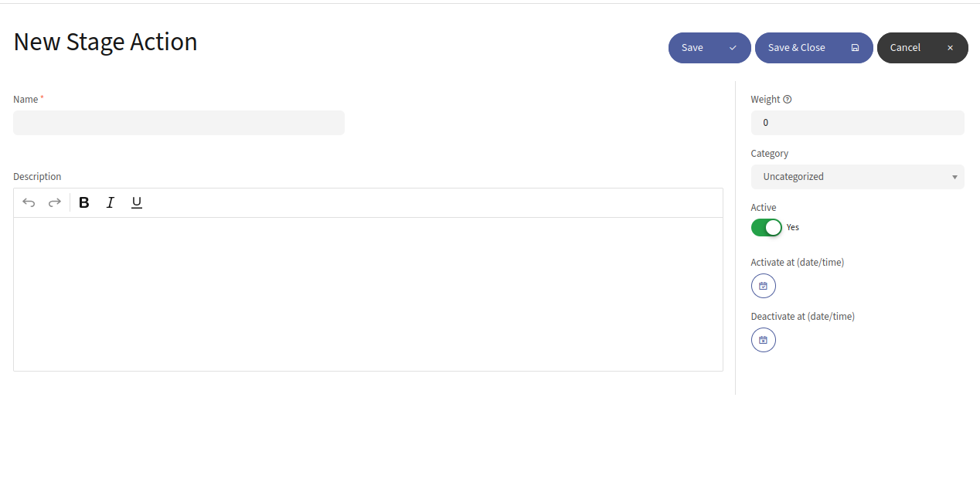This screenshot has width=980, height=489.
Task: Click into the Weight field
Action: click(858, 123)
